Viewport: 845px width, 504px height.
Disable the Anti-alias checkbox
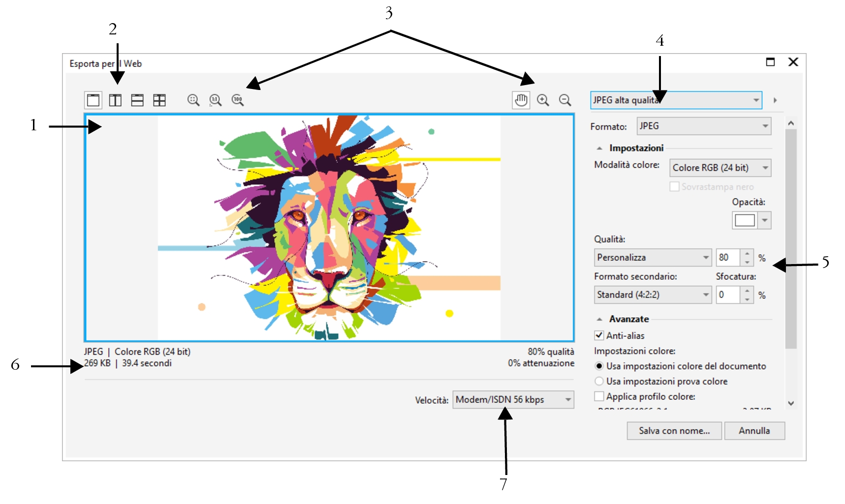(599, 335)
